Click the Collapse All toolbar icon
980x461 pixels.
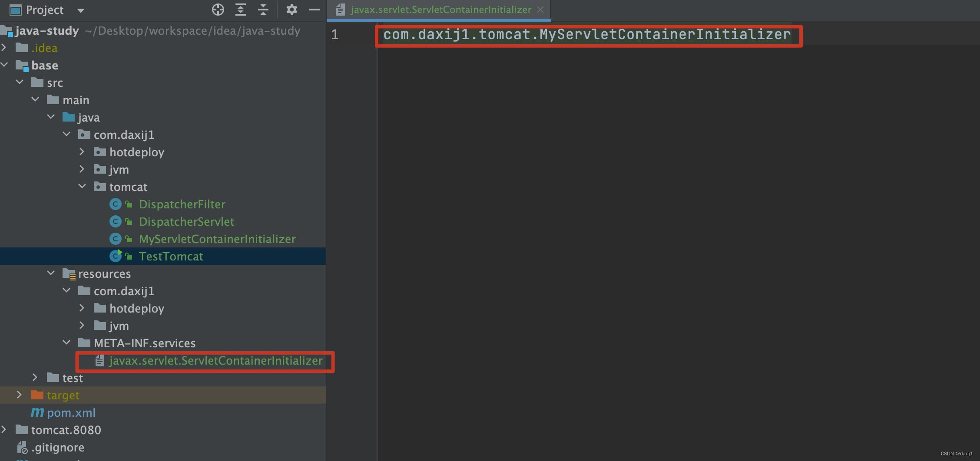(263, 10)
